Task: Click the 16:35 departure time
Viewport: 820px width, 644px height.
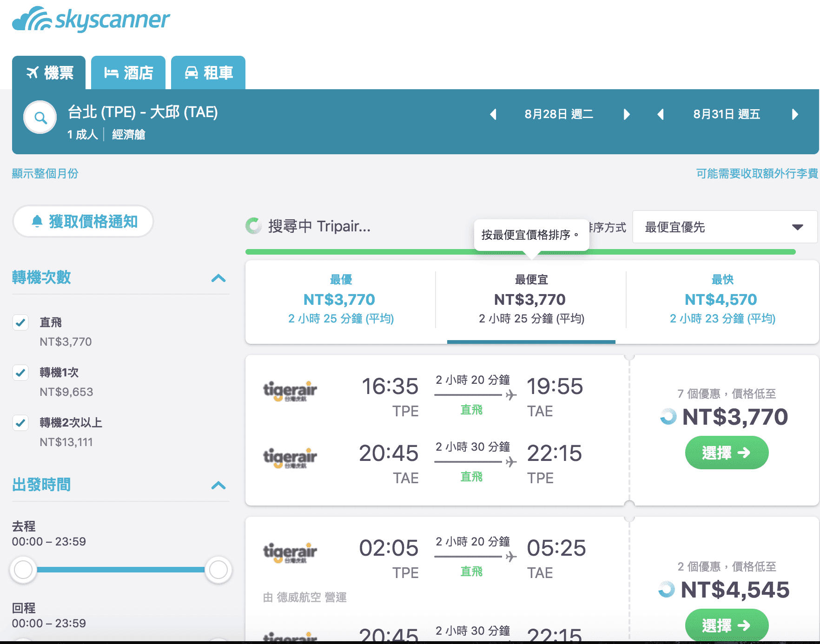Action: coord(390,387)
